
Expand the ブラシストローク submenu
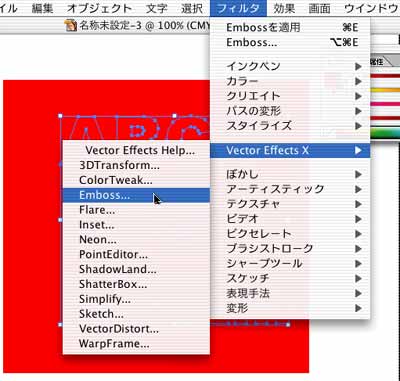pos(290,249)
